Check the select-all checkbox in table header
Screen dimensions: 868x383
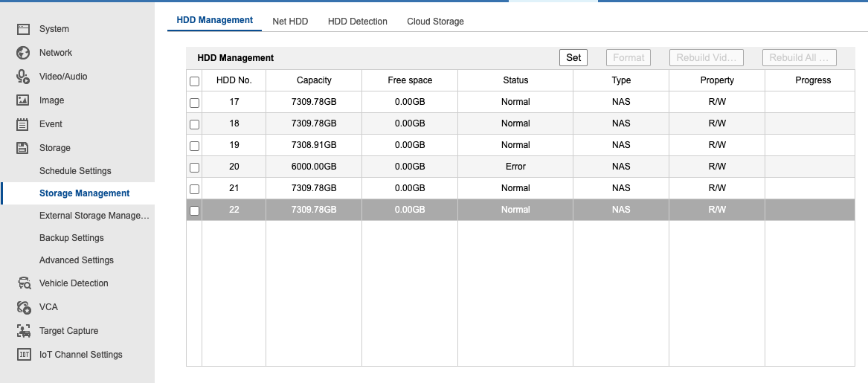tap(195, 81)
